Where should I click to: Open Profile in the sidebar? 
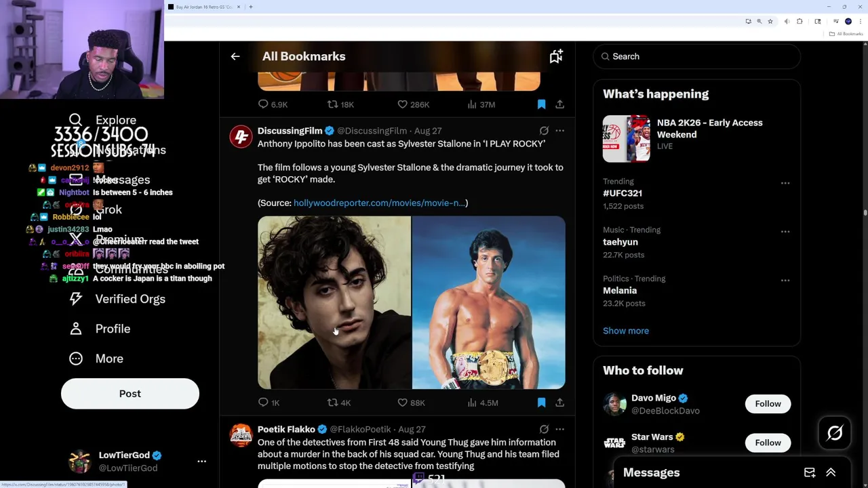pos(99,329)
